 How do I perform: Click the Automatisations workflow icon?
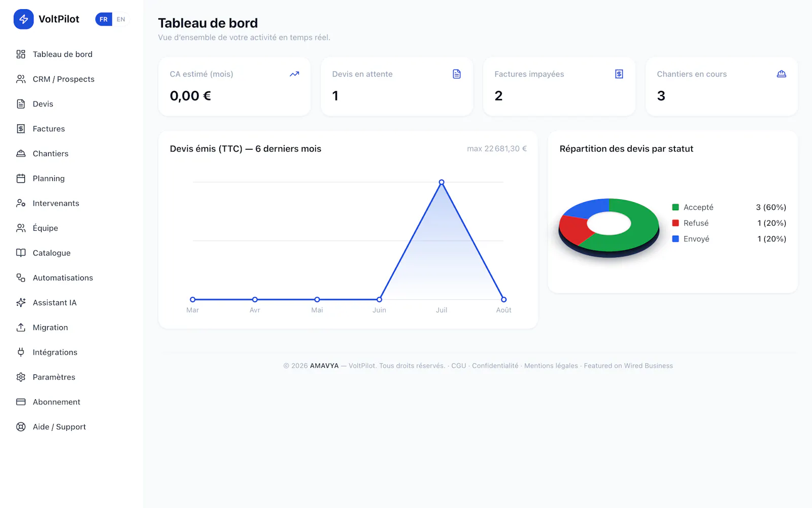click(x=21, y=278)
